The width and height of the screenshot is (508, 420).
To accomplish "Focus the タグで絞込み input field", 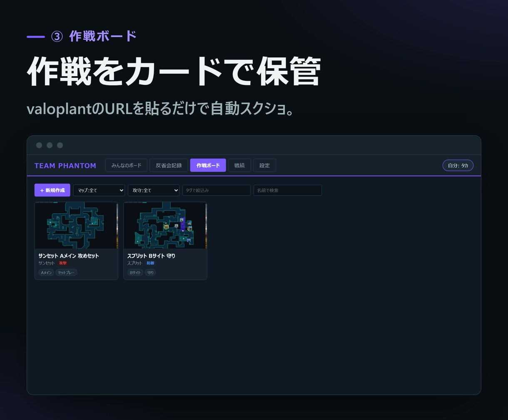I will click(217, 190).
